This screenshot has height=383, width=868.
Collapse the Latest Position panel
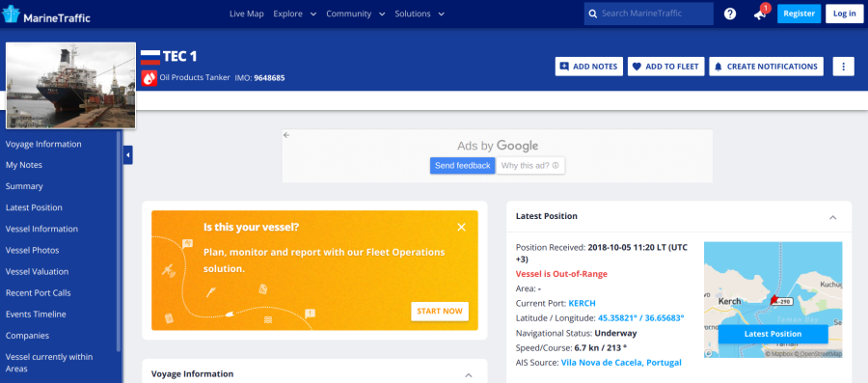coord(832,217)
